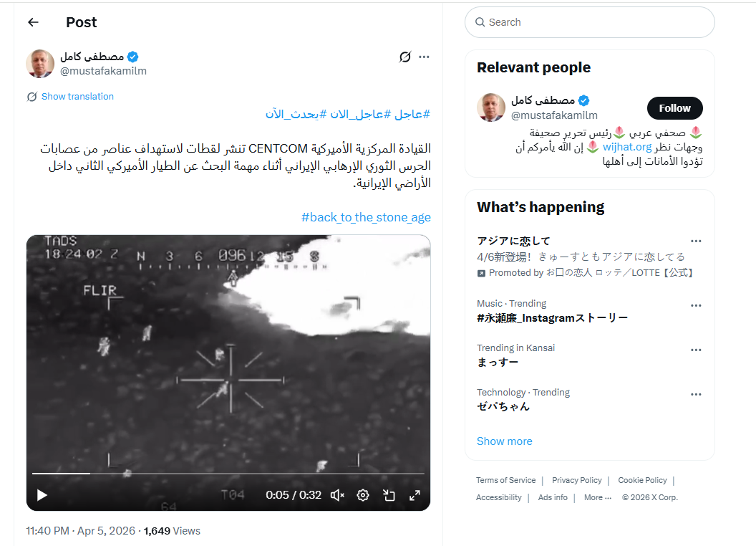Toggle picture-in-picture mode on the video
Viewport: 756px width, 546px height.
coord(389,495)
